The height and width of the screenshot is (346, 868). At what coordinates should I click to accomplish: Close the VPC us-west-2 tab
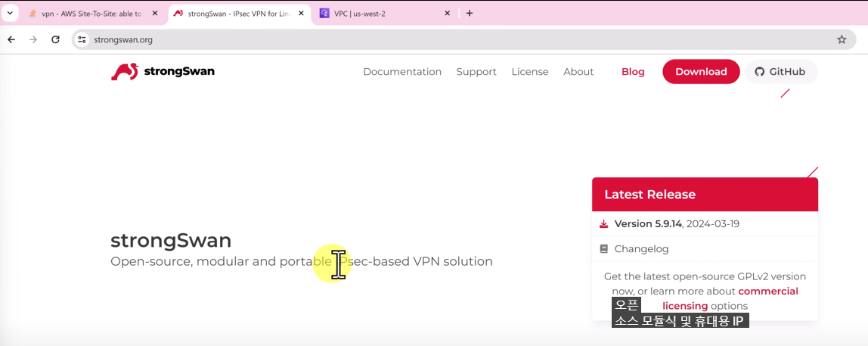tap(448, 14)
